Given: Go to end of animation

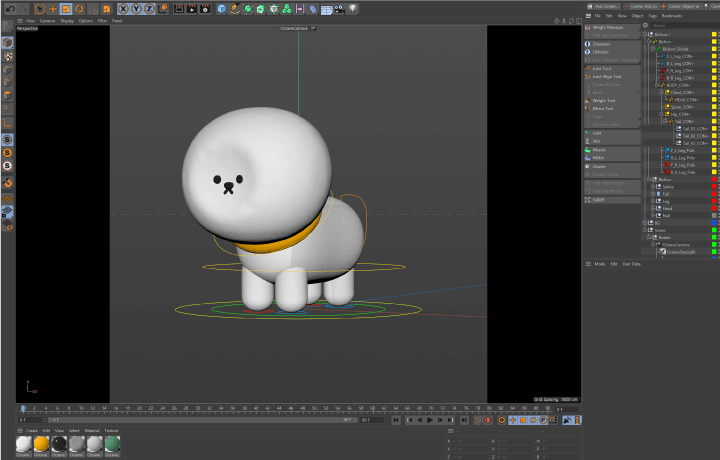Looking at the screenshot, I should tap(465, 420).
